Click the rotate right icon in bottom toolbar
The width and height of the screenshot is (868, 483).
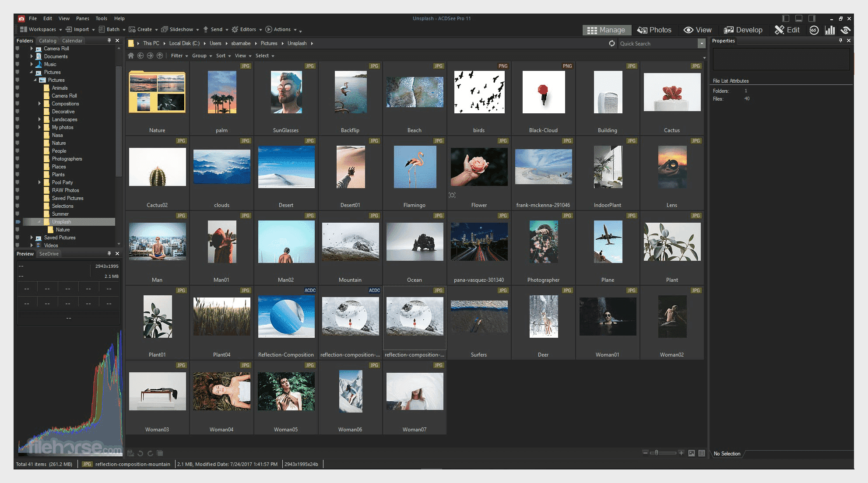tap(150, 453)
